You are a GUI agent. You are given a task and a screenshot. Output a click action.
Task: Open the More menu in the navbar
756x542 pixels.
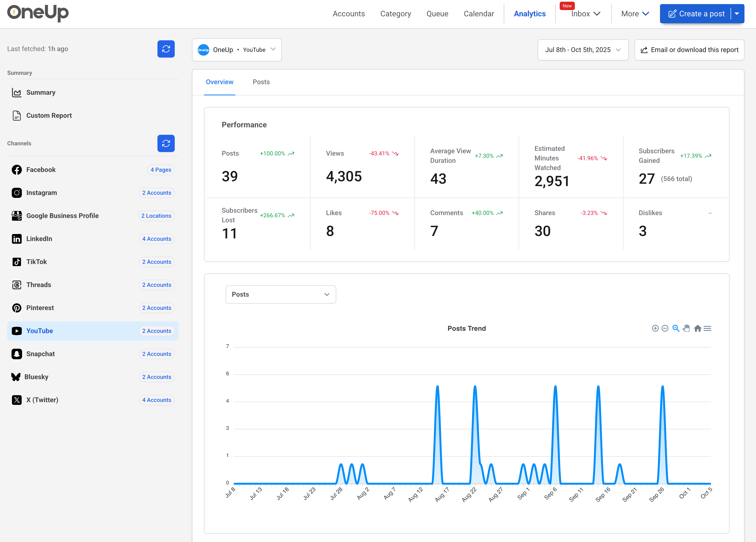click(634, 14)
